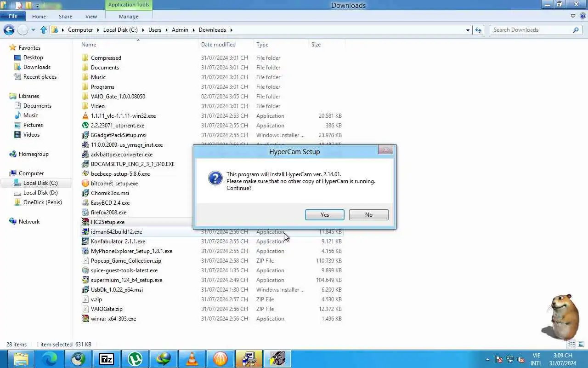Select OneDick entry in sidebar
Image resolution: width=588 pixels, height=368 pixels.
point(42,202)
